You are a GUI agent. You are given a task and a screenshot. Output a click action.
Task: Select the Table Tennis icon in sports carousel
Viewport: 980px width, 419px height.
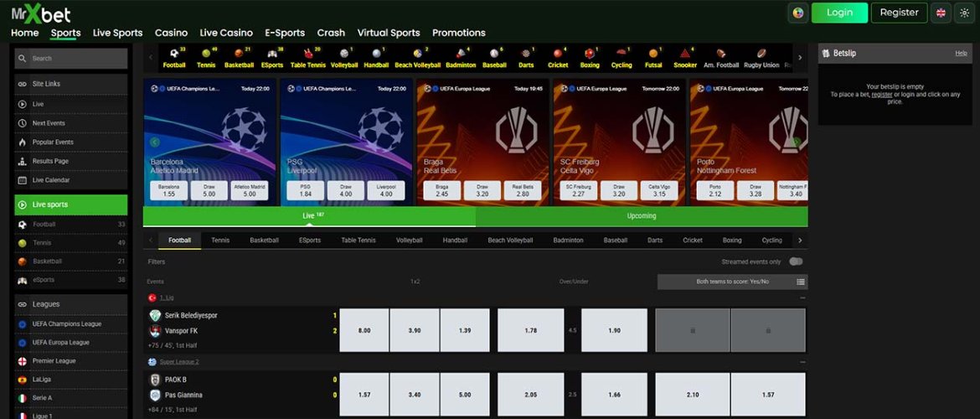307,54
